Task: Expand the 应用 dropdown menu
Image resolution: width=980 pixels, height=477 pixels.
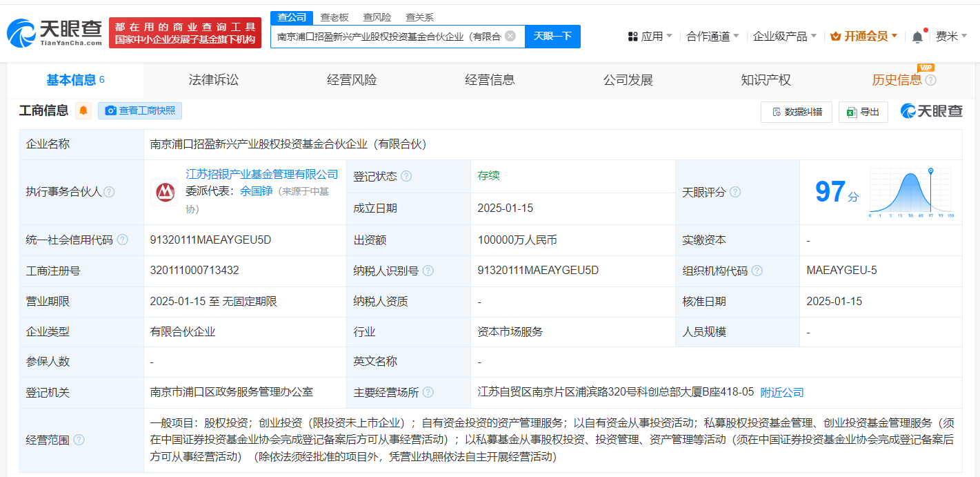Action: point(650,37)
